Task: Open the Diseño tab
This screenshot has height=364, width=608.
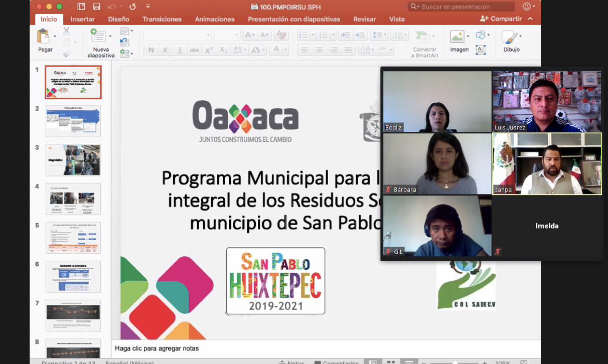Action: (118, 19)
